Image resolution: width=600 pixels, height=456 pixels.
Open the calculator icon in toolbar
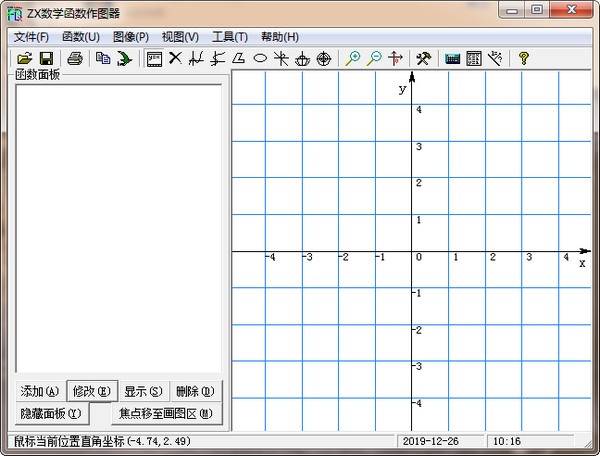[x=452, y=59]
